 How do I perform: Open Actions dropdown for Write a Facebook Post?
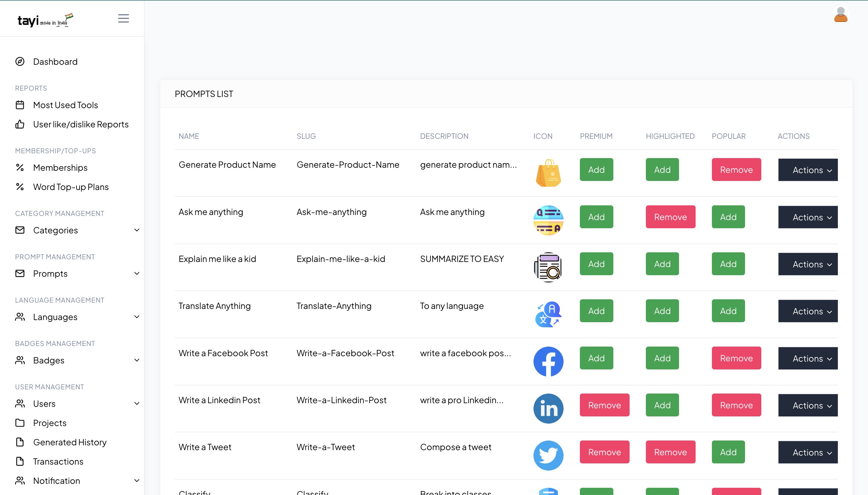tap(808, 358)
